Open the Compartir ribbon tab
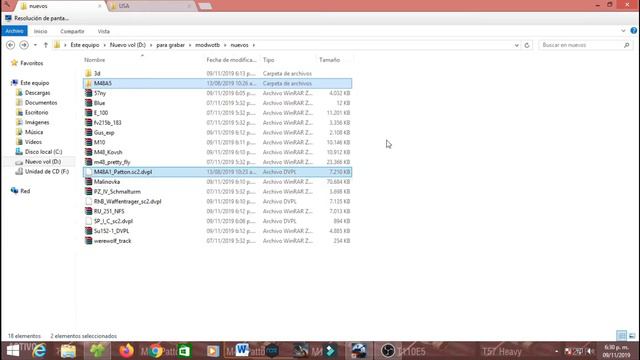 click(72, 31)
